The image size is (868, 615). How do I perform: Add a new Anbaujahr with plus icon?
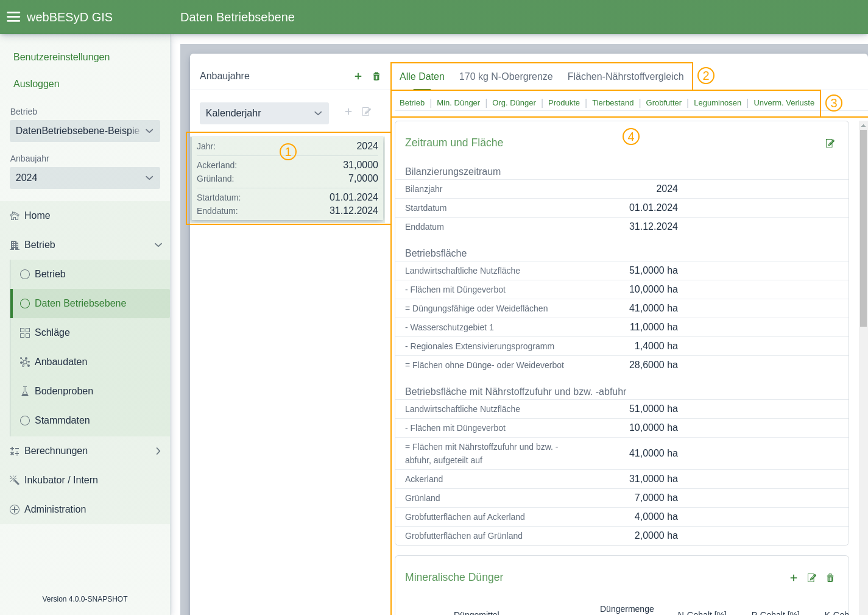tap(358, 76)
